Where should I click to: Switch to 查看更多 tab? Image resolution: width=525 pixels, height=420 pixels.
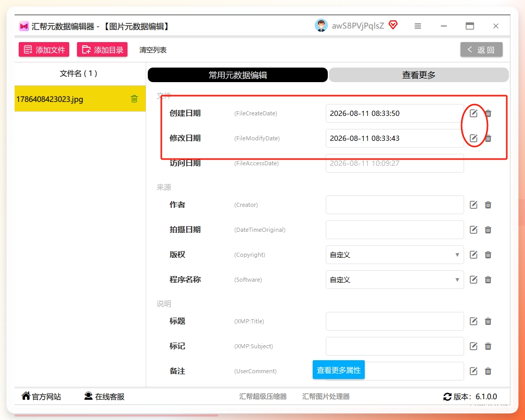(x=419, y=75)
